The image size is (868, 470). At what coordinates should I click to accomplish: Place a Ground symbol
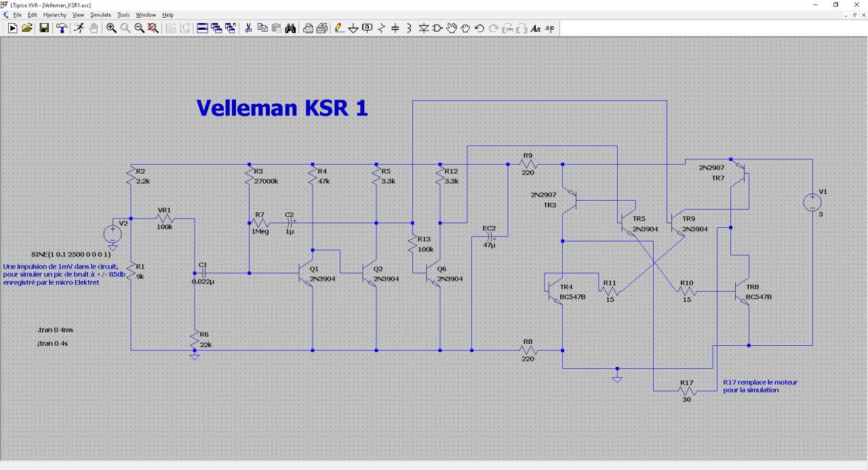(x=353, y=28)
